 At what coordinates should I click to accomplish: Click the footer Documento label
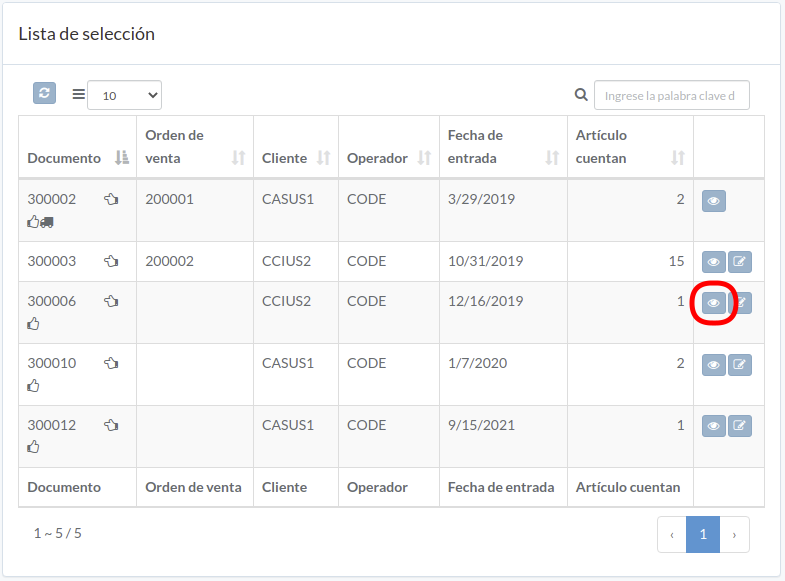(x=64, y=487)
